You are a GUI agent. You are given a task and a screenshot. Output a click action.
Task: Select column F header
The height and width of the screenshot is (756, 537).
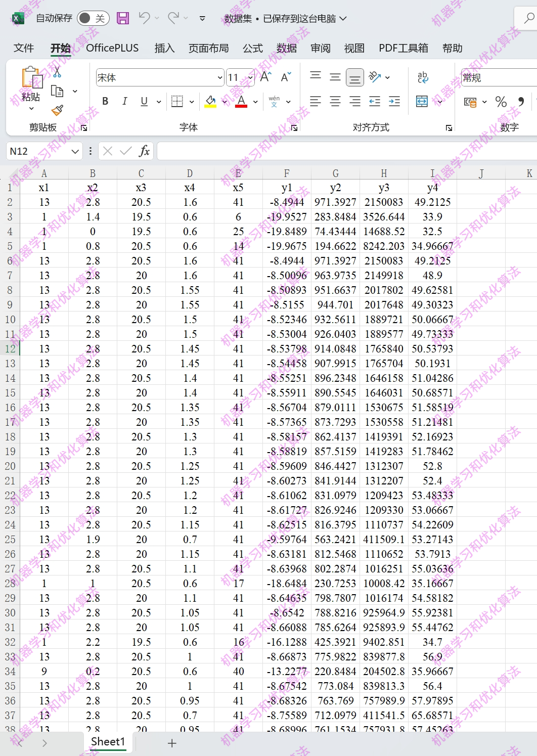[287, 173]
